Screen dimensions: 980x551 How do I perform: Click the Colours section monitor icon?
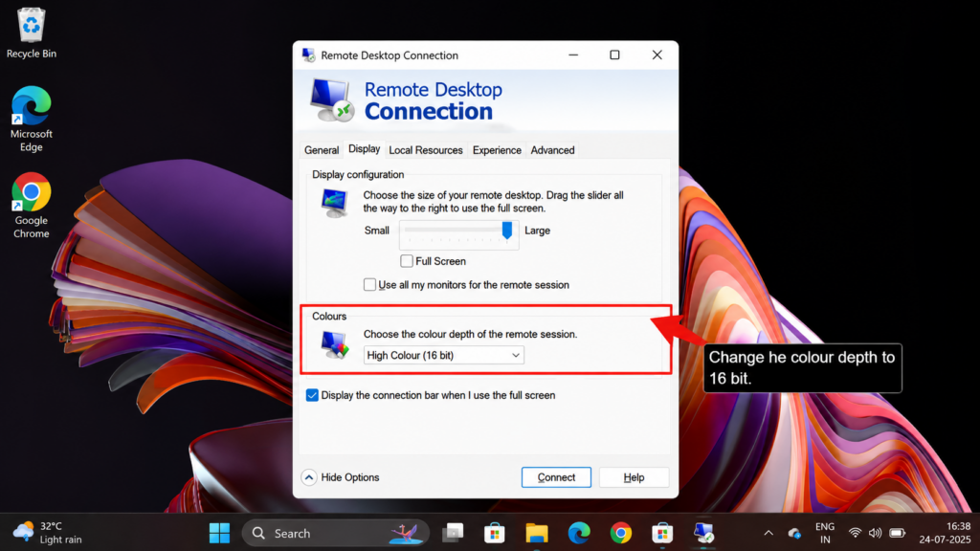pos(334,344)
